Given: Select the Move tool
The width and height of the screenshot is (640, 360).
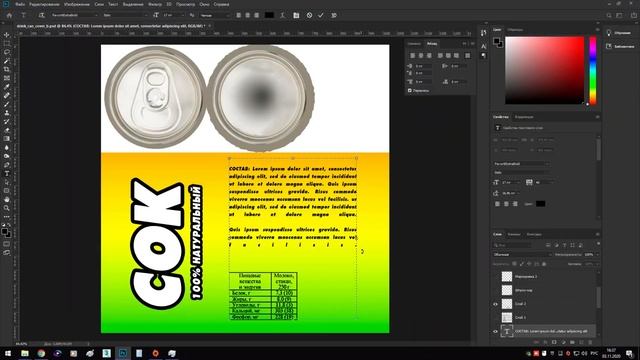Looking at the screenshot, I should pos(7,35).
